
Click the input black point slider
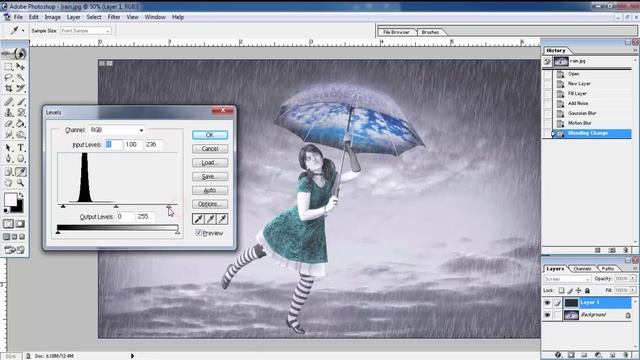click(63, 206)
